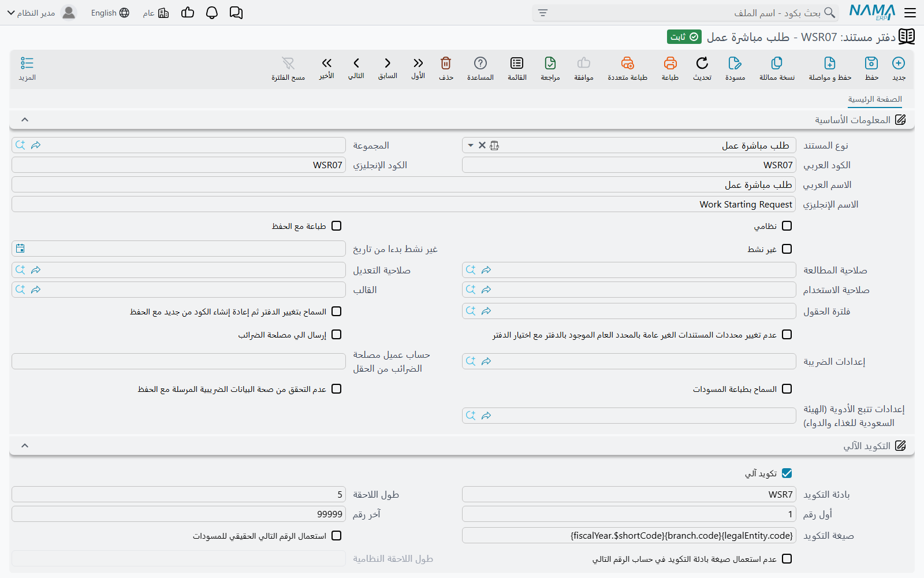Viewport: 924px width, 578px height.
Task: Go to First record (الأول)
Action: coord(418,63)
